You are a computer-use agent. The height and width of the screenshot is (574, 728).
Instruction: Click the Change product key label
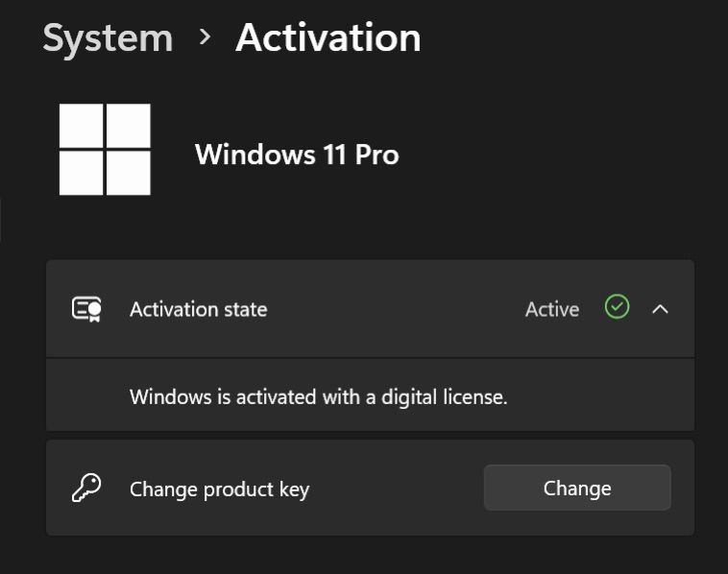point(219,489)
